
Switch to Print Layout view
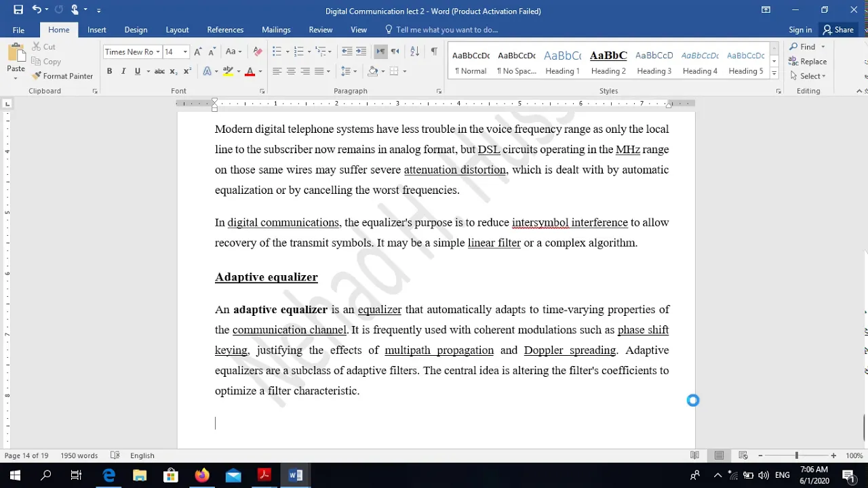pyautogui.click(x=719, y=455)
